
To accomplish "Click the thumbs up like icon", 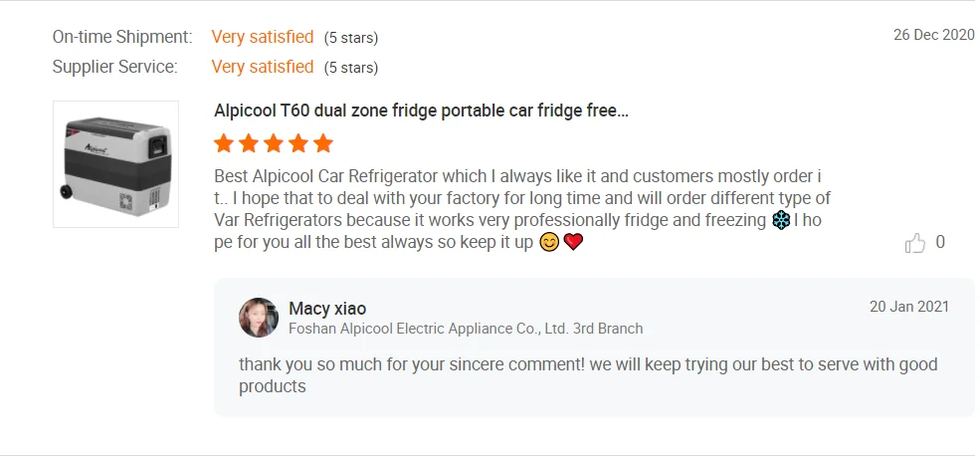I will point(915,243).
